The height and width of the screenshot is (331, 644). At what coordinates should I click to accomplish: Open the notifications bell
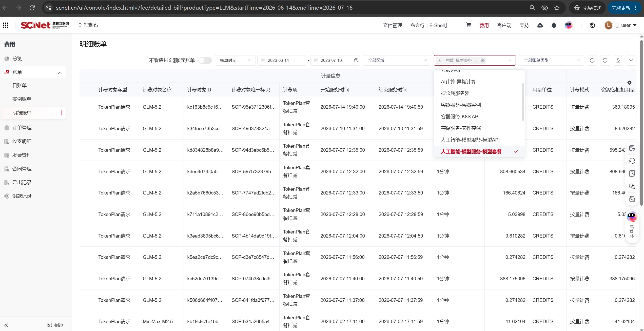[x=554, y=25]
